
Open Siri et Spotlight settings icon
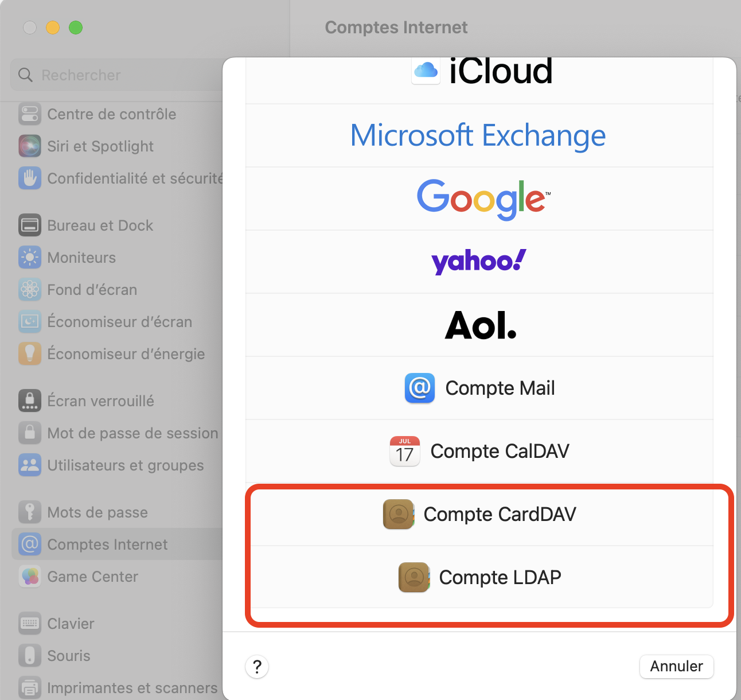click(x=30, y=146)
